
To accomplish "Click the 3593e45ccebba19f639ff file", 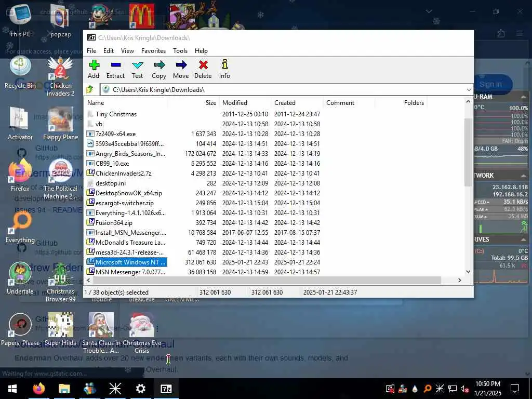I will point(129,144).
